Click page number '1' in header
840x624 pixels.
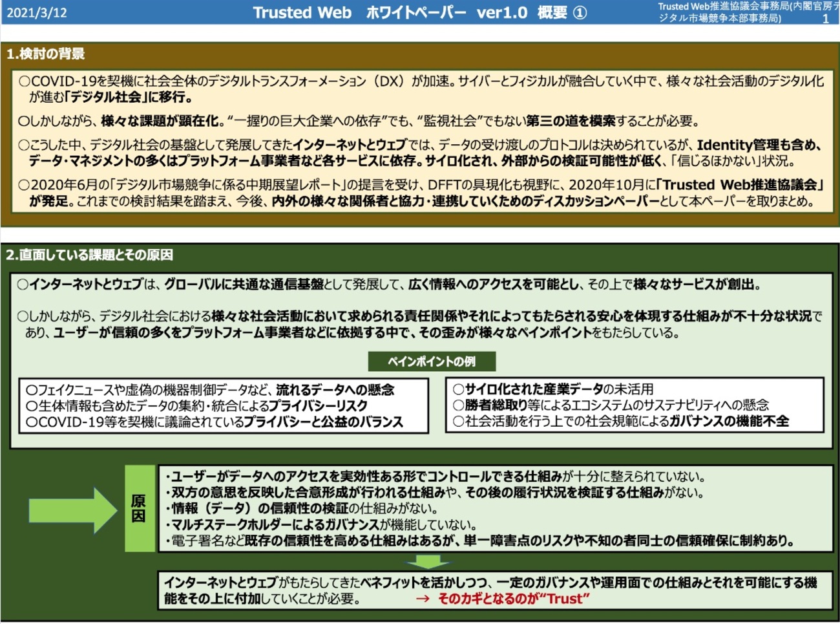(x=825, y=19)
